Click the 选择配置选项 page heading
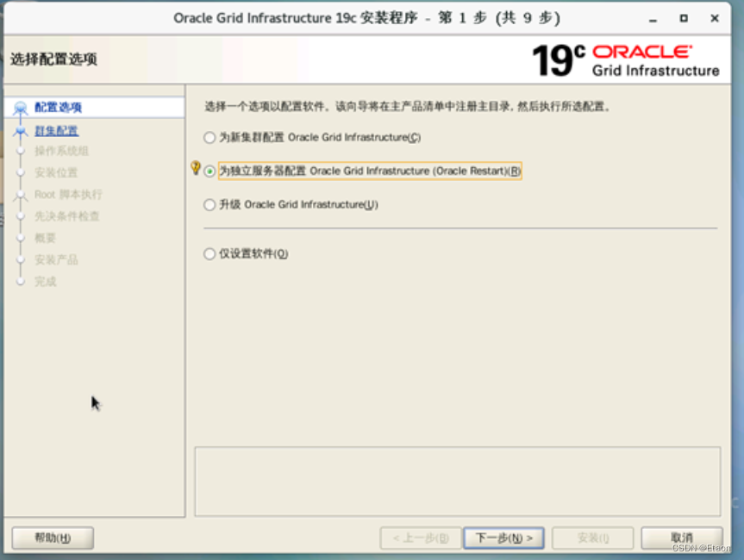Image resolution: width=744 pixels, height=560 pixels. tap(53, 59)
